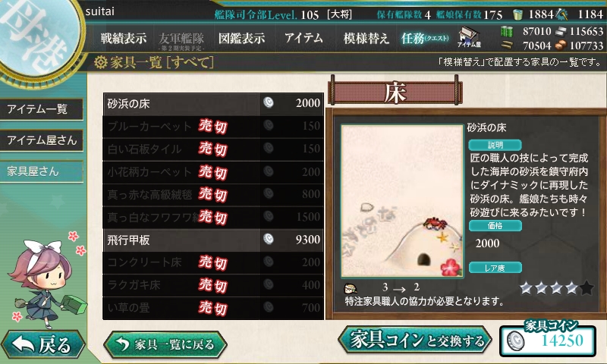Click the coin icon in 飛行甲板 row
Viewport: 607px width, 364px height.
pyautogui.click(x=269, y=239)
